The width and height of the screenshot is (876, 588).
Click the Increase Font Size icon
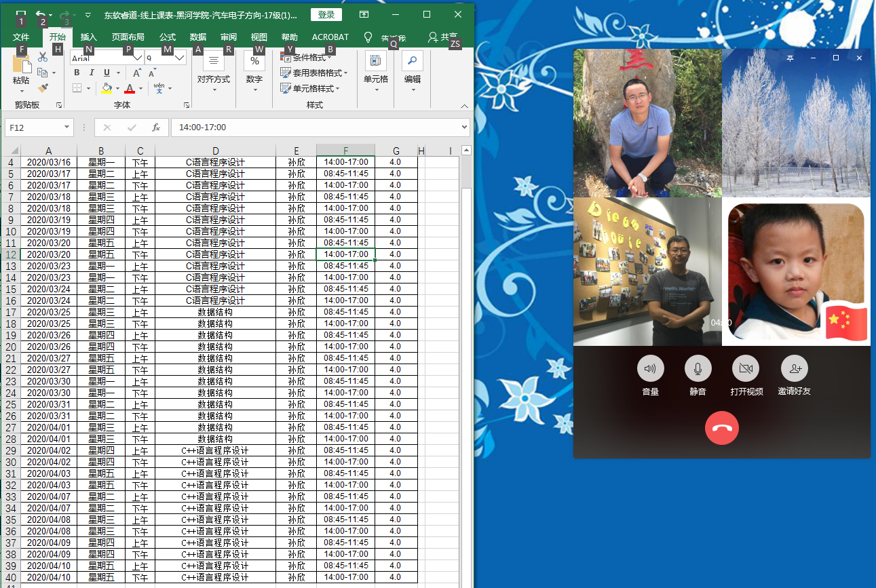[137, 73]
